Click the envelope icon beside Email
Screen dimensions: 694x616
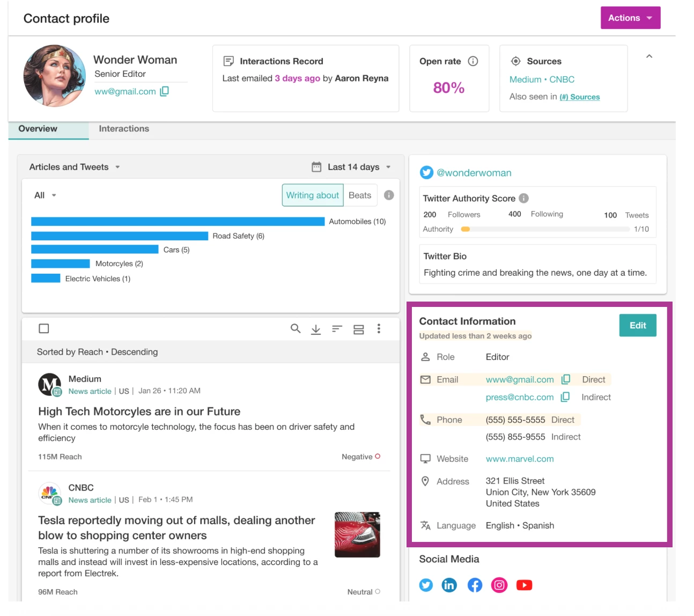pyautogui.click(x=425, y=379)
